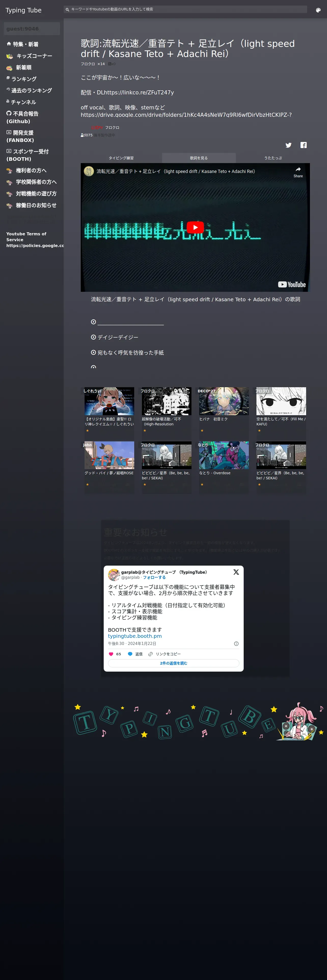Open the X logo in the tweet
The image size is (327, 980).
(x=236, y=572)
